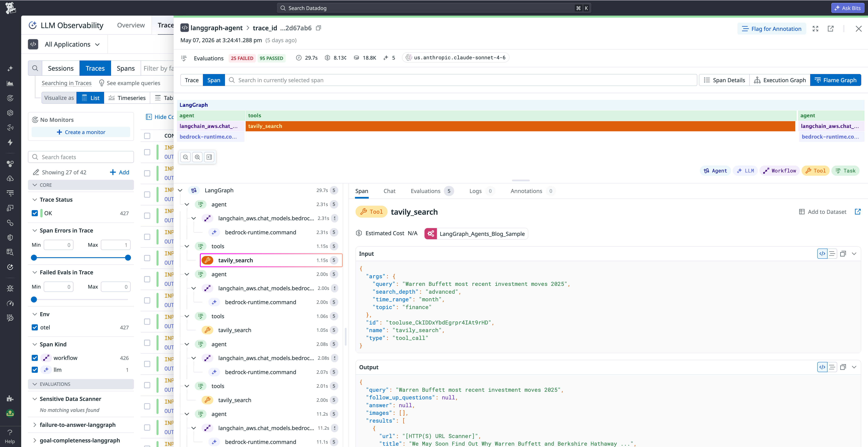Uncheck the llm span kind checkbox
Viewport: 868px width, 447px height.
[35, 370]
